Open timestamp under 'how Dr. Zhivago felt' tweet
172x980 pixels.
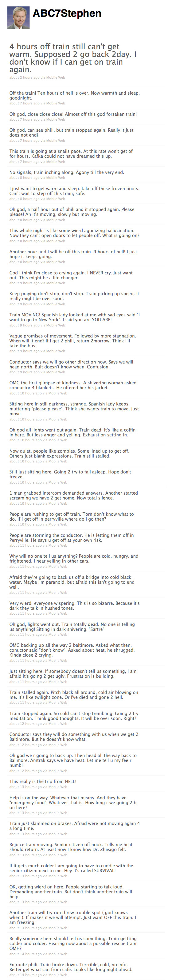tap(25, 855)
